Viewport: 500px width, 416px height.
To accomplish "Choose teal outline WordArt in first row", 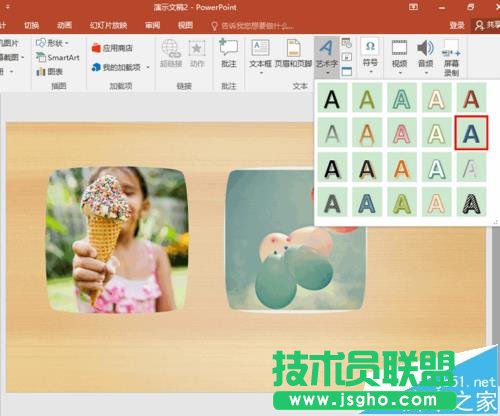I will pyautogui.click(x=402, y=99).
